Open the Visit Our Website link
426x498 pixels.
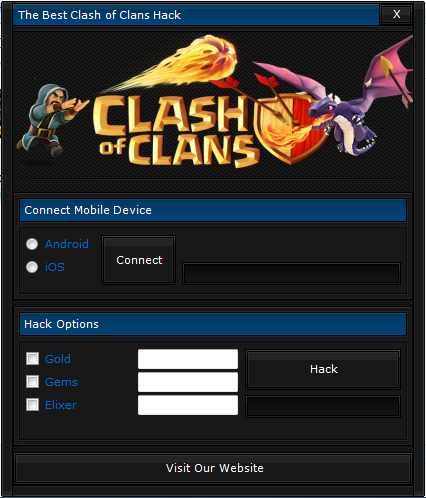[x=213, y=468]
